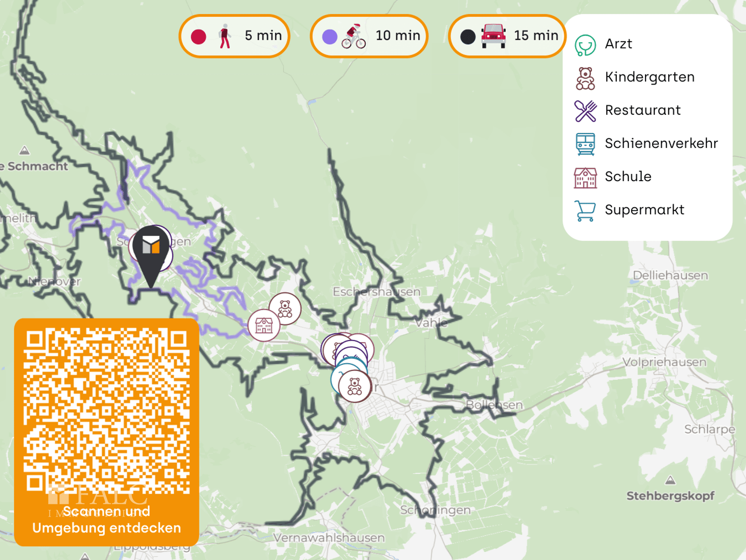The image size is (746, 560).
Task: Click the black 15 min color dot
Action: (468, 37)
